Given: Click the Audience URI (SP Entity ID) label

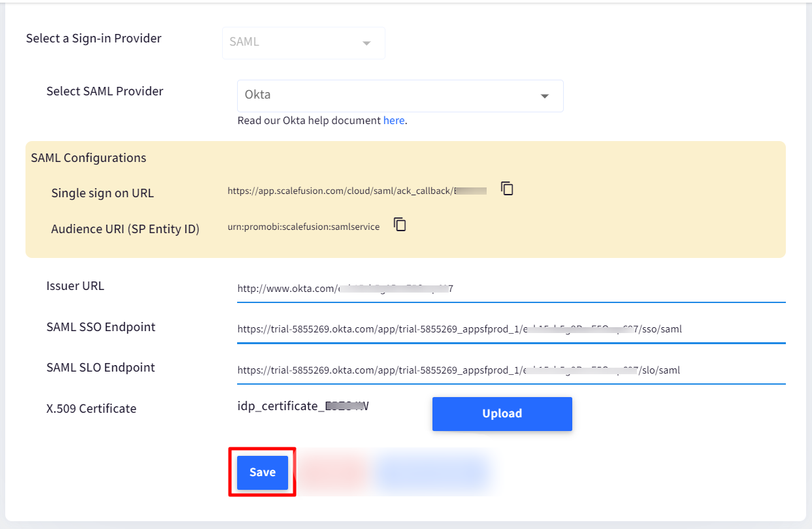Looking at the screenshot, I should [125, 229].
